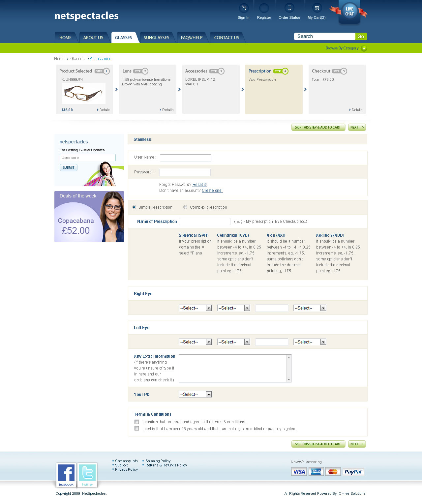
Task: Click the newsletter SUBMIT button
Action: pos(69,167)
